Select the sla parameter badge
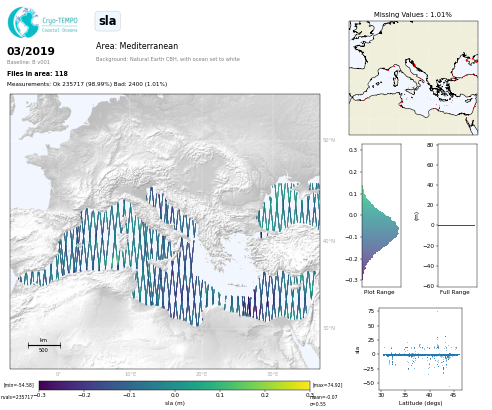492x410 pixels. [x=107, y=21]
